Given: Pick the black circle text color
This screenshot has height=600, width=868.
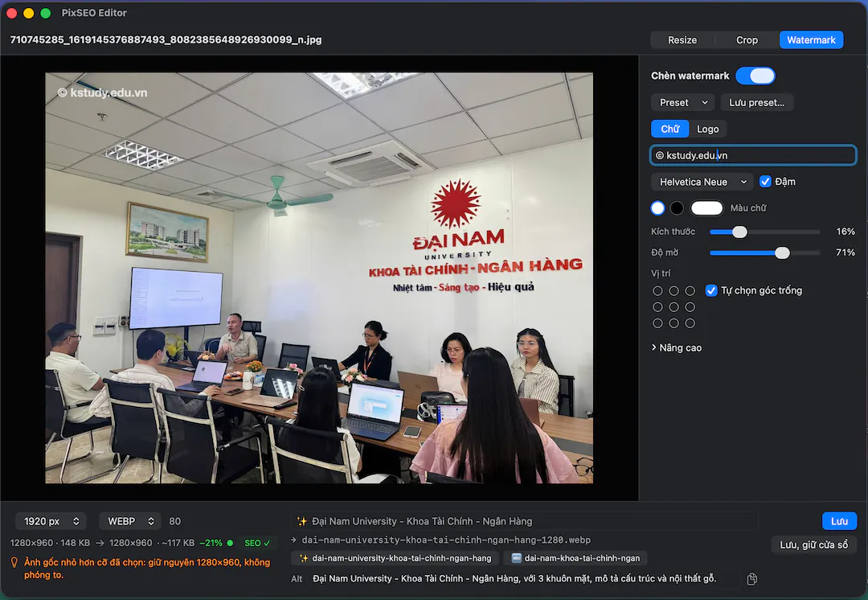Looking at the screenshot, I should (677, 208).
